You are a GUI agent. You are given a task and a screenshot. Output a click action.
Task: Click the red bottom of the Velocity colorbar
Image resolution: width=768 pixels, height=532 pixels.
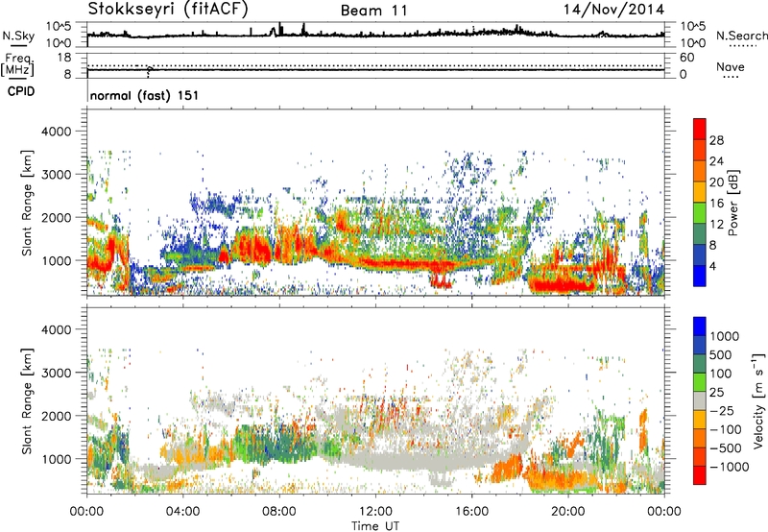pyautogui.click(x=700, y=475)
